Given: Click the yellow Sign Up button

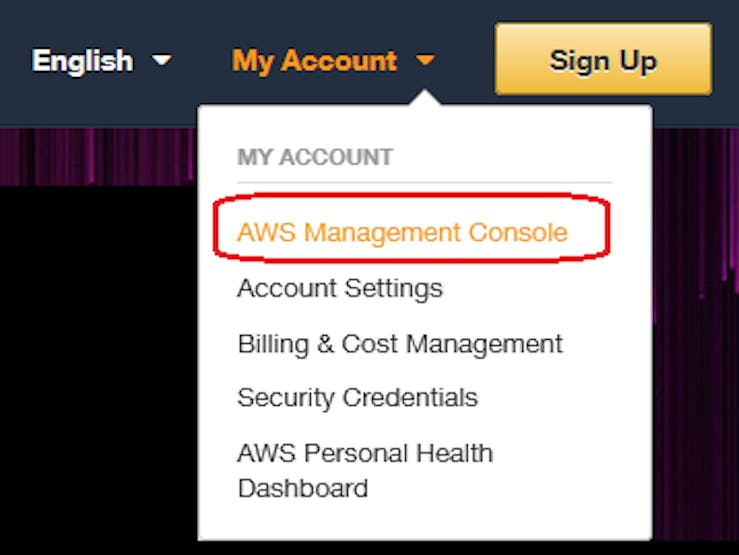Looking at the screenshot, I should coord(603,59).
